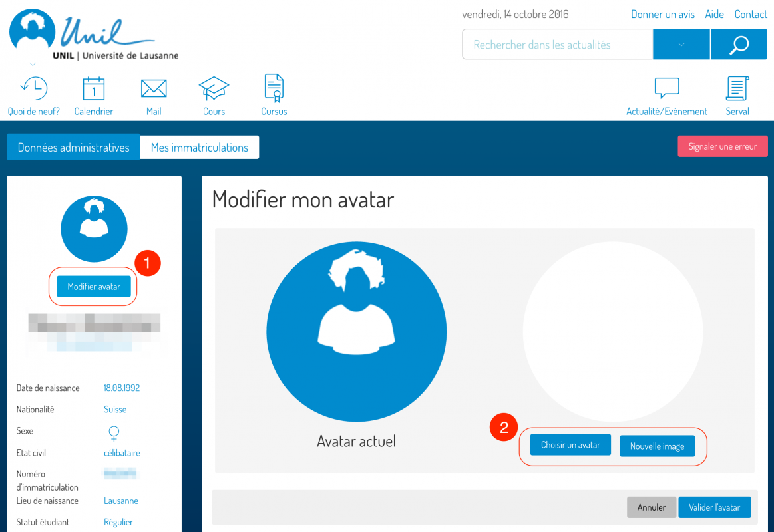Expand the search filter dropdown arrow
774x532 pixels.
[x=681, y=45]
